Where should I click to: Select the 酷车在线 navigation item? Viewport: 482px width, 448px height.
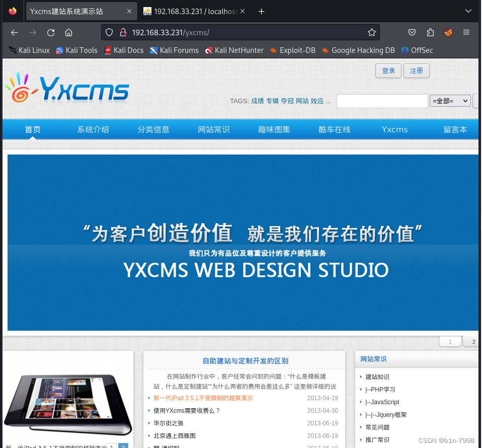pyautogui.click(x=335, y=129)
